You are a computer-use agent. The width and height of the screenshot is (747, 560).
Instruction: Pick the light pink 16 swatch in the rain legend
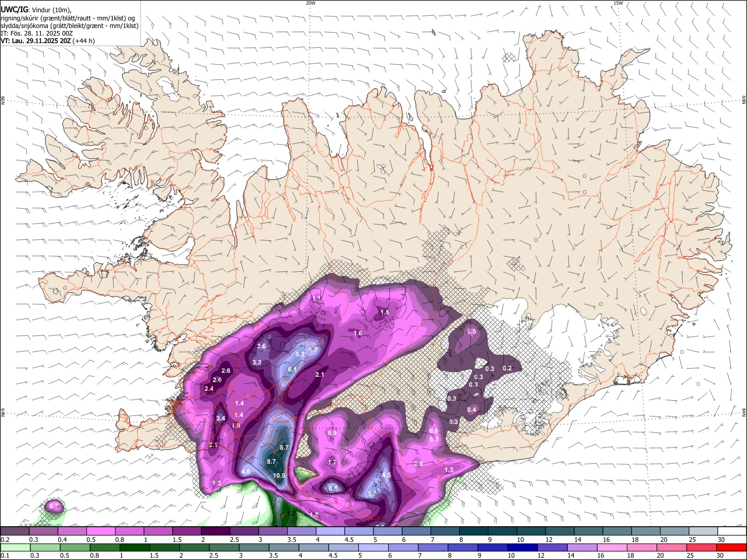coord(612,547)
